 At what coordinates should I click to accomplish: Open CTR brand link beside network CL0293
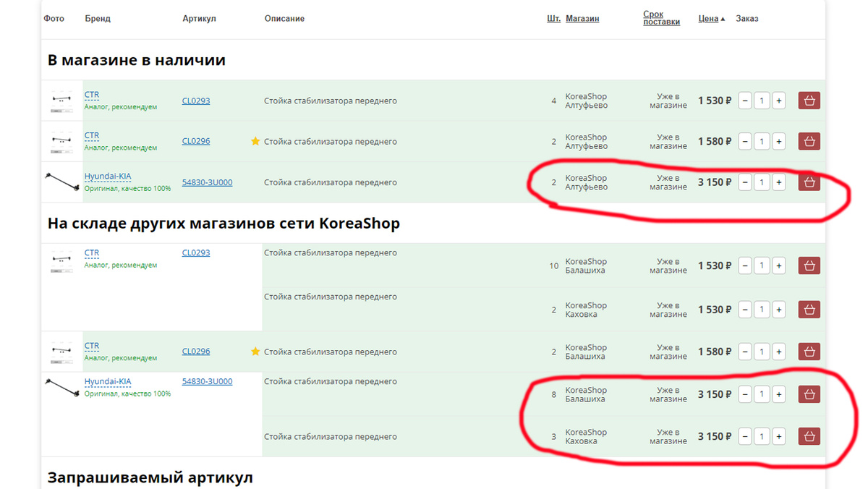(x=92, y=252)
